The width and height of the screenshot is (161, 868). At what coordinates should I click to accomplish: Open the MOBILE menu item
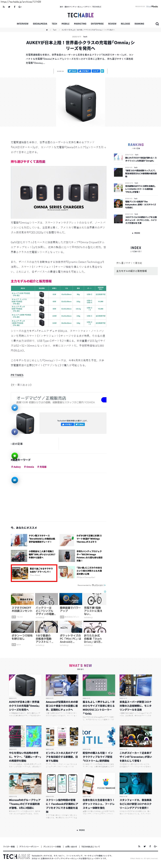point(66,24)
